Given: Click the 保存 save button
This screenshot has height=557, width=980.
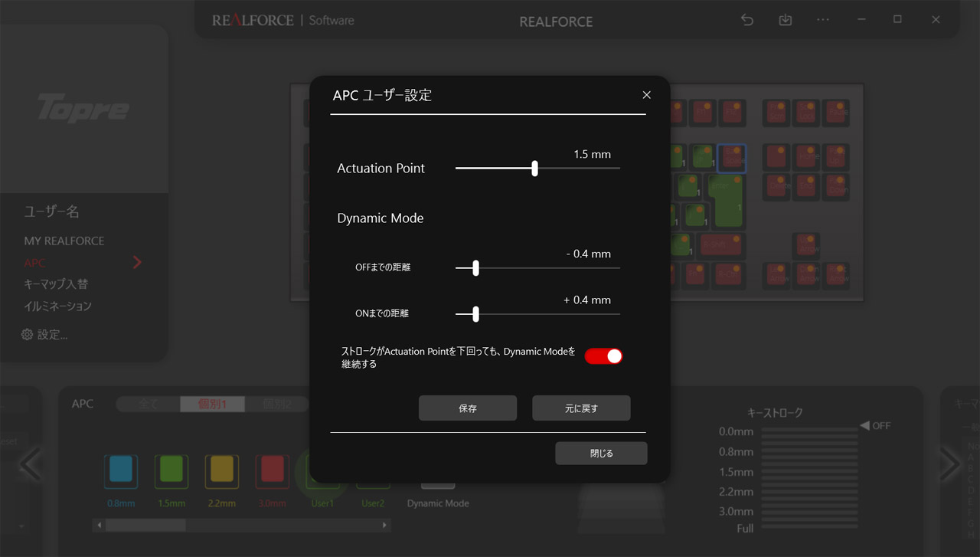Looking at the screenshot, I should point(467,408).
